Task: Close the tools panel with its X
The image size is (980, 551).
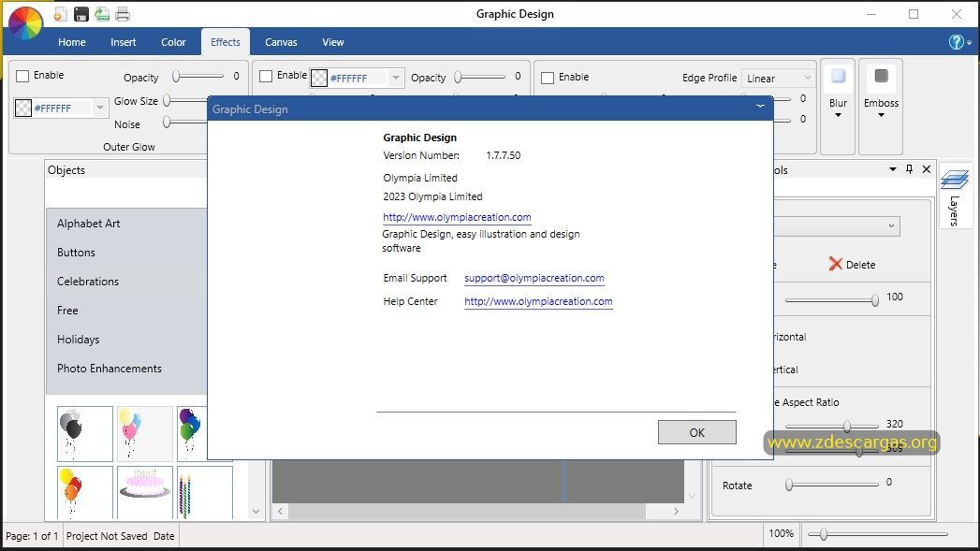Action: (x=927, y=169)
